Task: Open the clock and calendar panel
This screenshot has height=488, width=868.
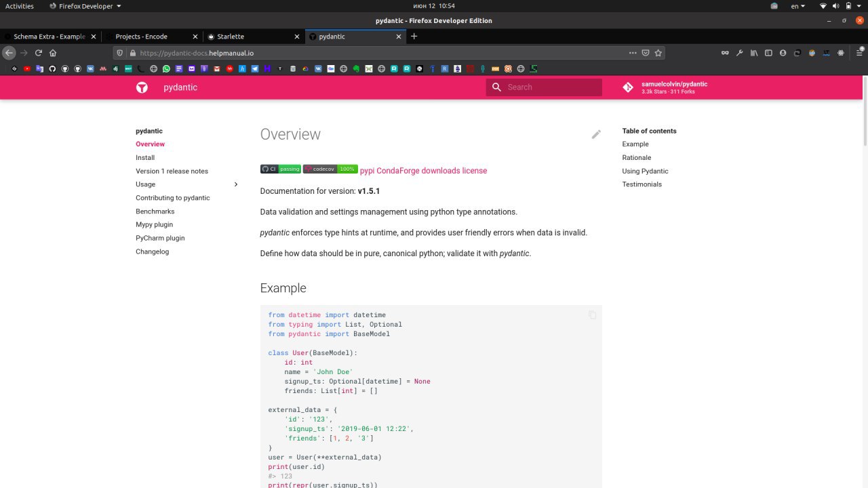Action: [x=434, y=6]
